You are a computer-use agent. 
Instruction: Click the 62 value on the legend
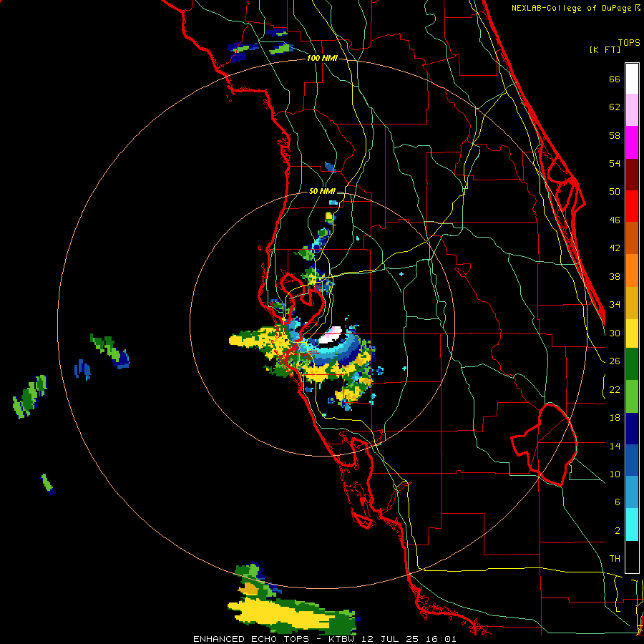(x=615, y=107)
